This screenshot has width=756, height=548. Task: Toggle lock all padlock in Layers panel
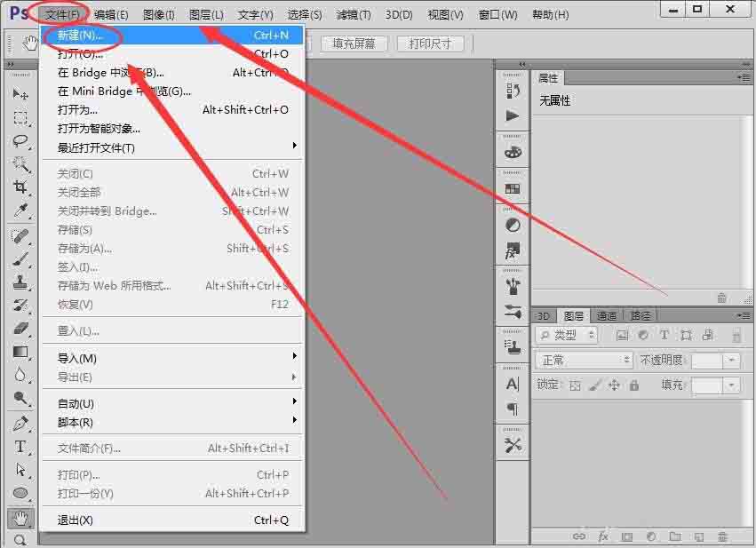click(633, 385)
